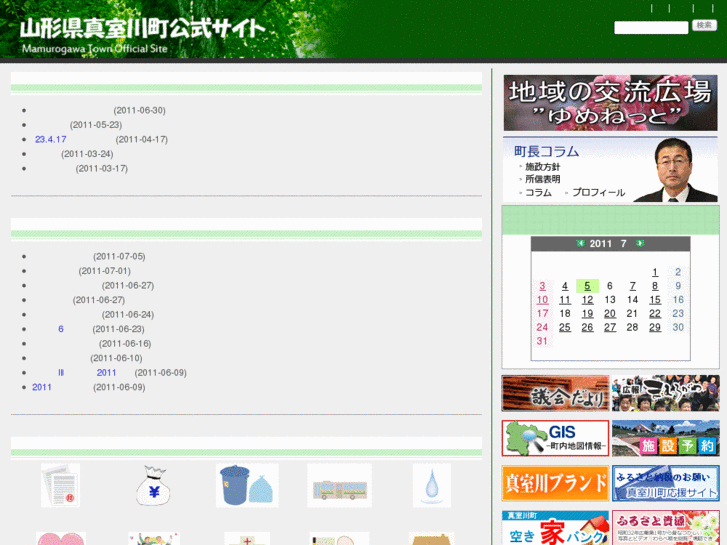Open the document forms icon

(x=60, y=485)
